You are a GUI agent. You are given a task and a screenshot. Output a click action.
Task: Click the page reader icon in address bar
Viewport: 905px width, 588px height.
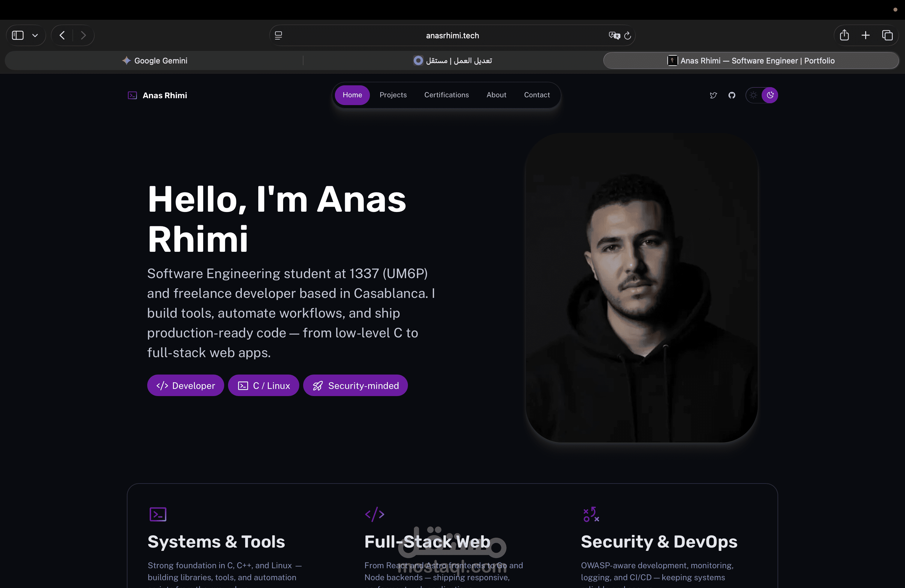[278, 35]
